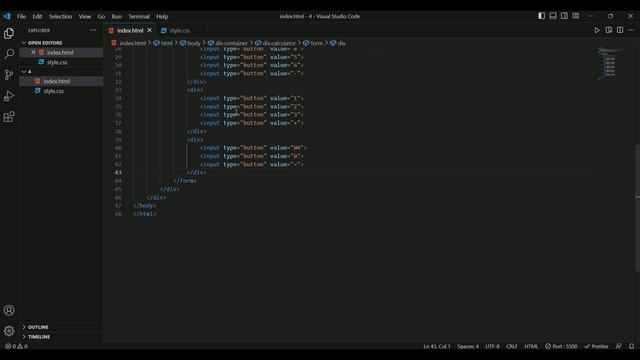Collapse the folder 4 section
The width and height of the screenshot is (640, 360).
(x=29, y=71)
